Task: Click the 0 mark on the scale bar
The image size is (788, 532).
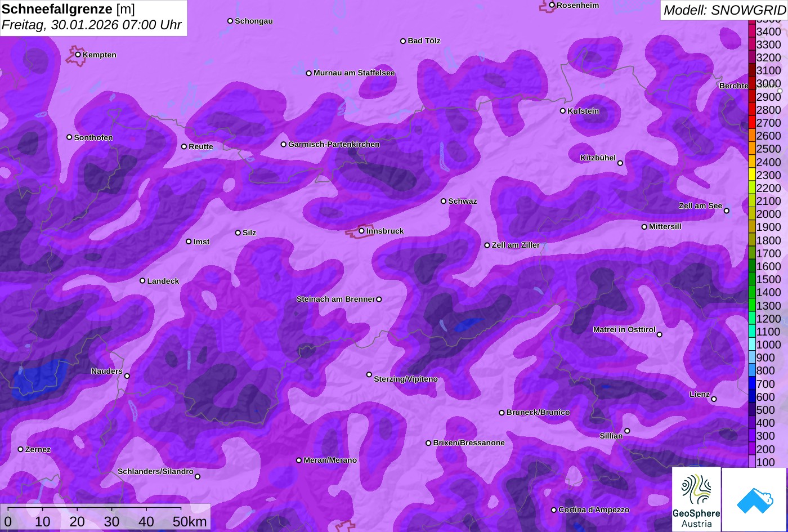Action: tap(8, 521)
